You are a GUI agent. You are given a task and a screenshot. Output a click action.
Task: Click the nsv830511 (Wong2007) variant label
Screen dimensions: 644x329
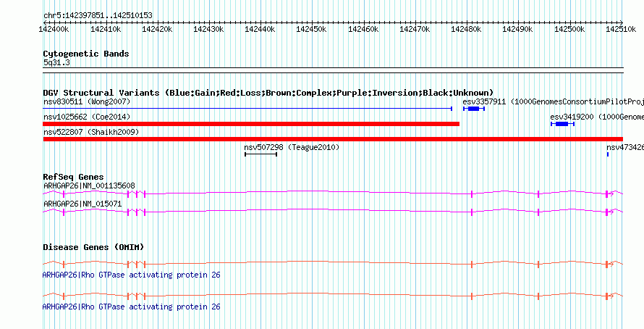click(87, 101)
